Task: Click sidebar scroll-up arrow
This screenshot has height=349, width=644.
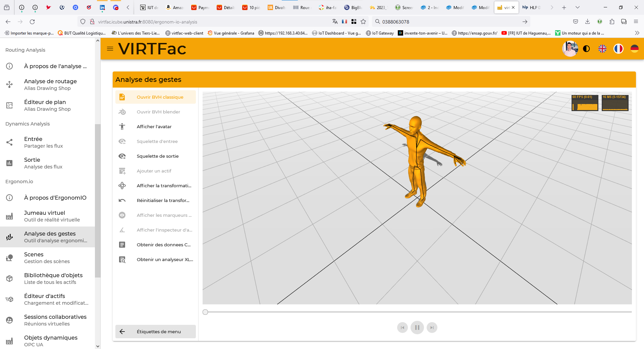Action: (x=98, y=41)
